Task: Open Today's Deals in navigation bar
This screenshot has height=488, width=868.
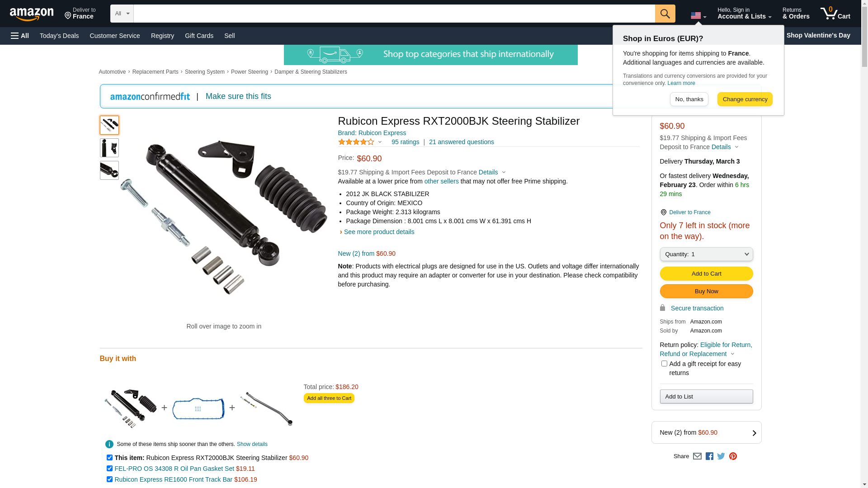Action: pos(59,36)
